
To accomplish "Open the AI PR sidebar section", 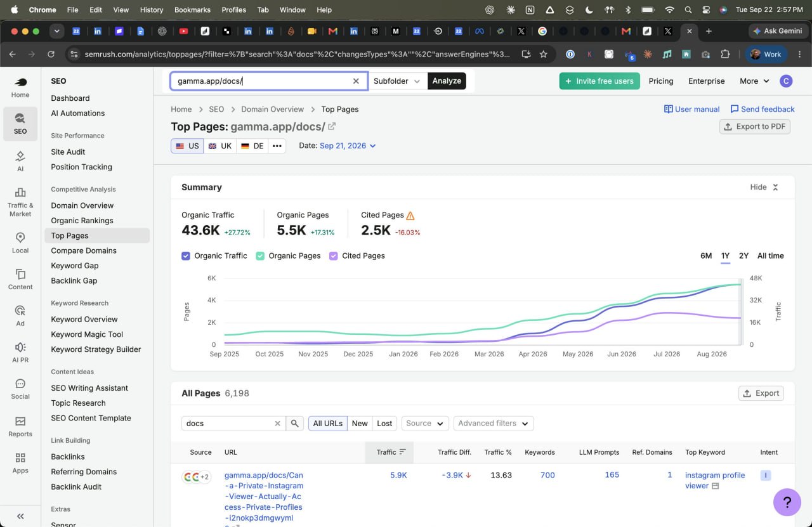I will pos(20,352).
